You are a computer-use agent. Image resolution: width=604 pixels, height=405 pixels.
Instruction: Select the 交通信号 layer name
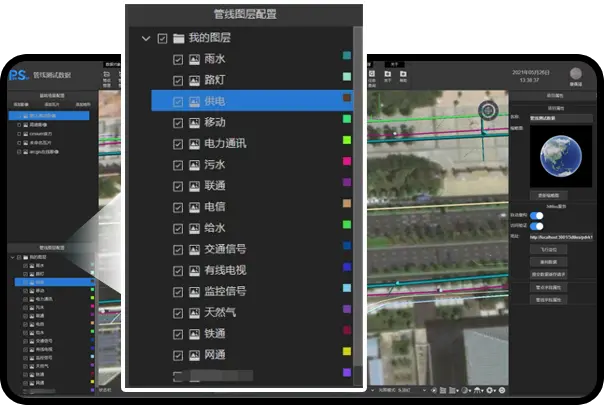(225, 249)
